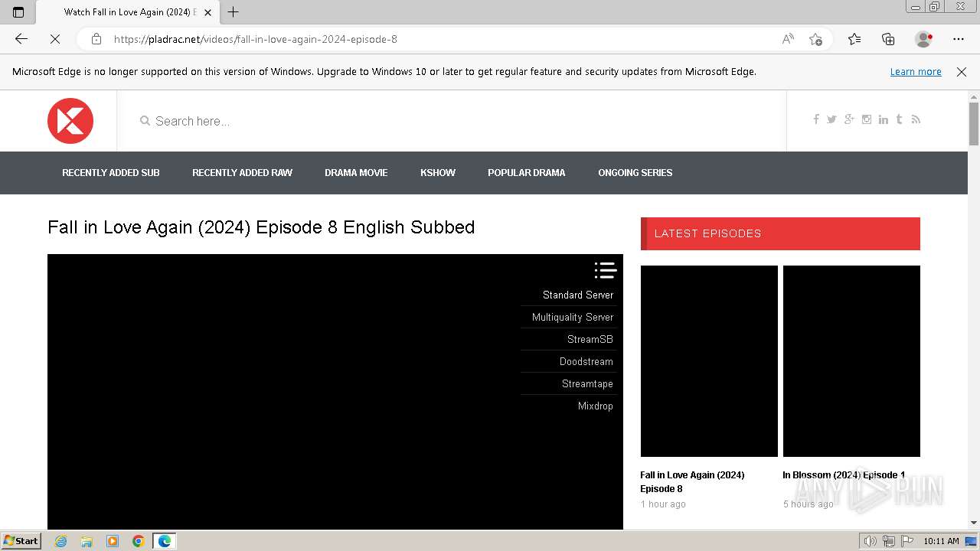Open the Instagram social icon

click(867, 119)
